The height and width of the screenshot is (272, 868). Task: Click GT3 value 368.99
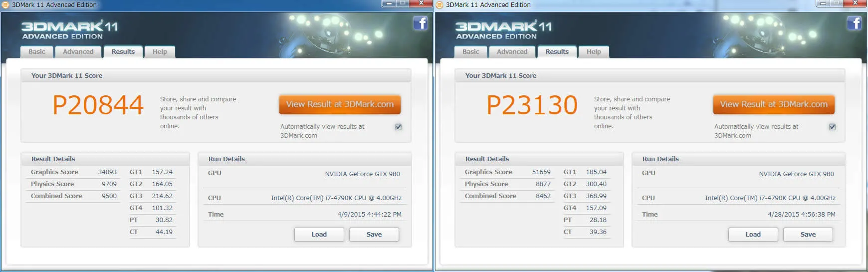[596, 196]
